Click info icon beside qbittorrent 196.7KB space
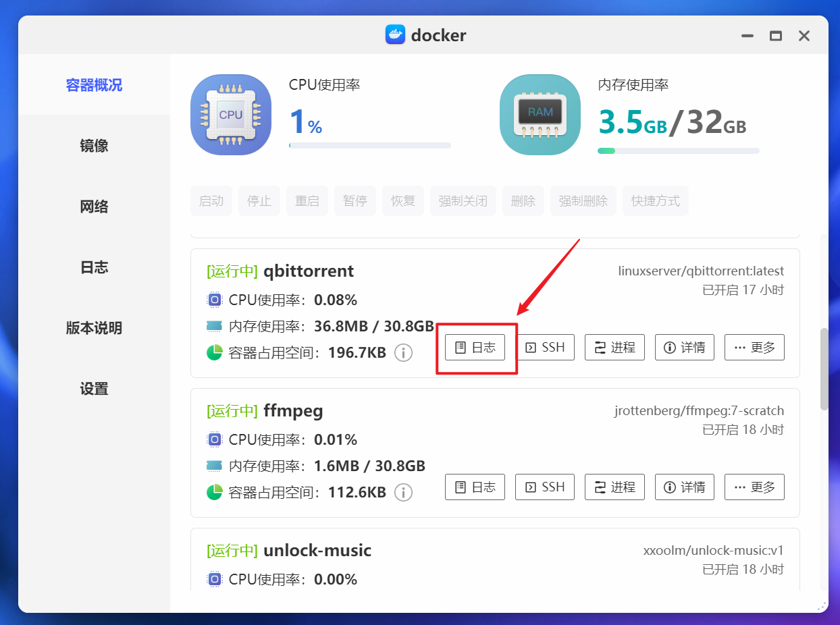This screenshot has height=625, width=840. 403,352
